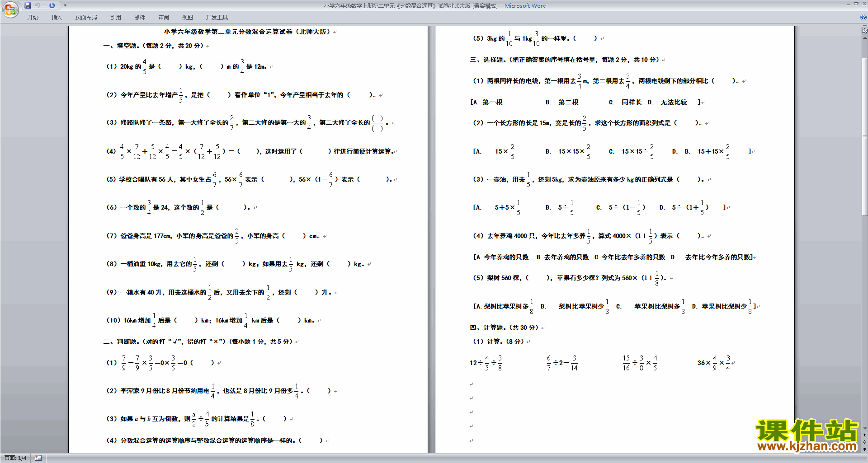Click the vertical scrollbar down arrow
868x463 pixels.
pos(865,428)
